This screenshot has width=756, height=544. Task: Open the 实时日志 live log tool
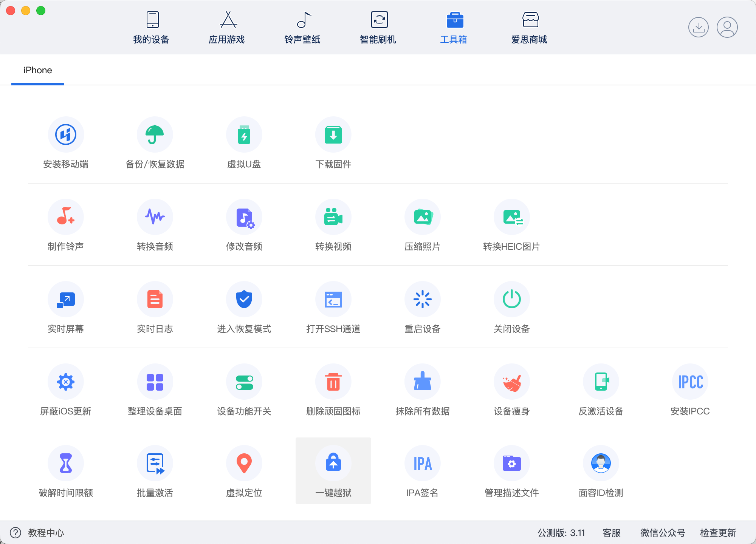coord(155,308)
